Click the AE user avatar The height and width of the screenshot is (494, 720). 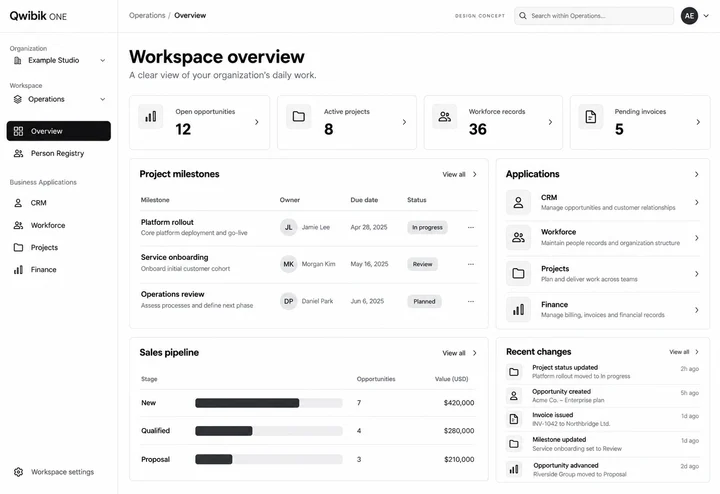(x=689, y=16)
